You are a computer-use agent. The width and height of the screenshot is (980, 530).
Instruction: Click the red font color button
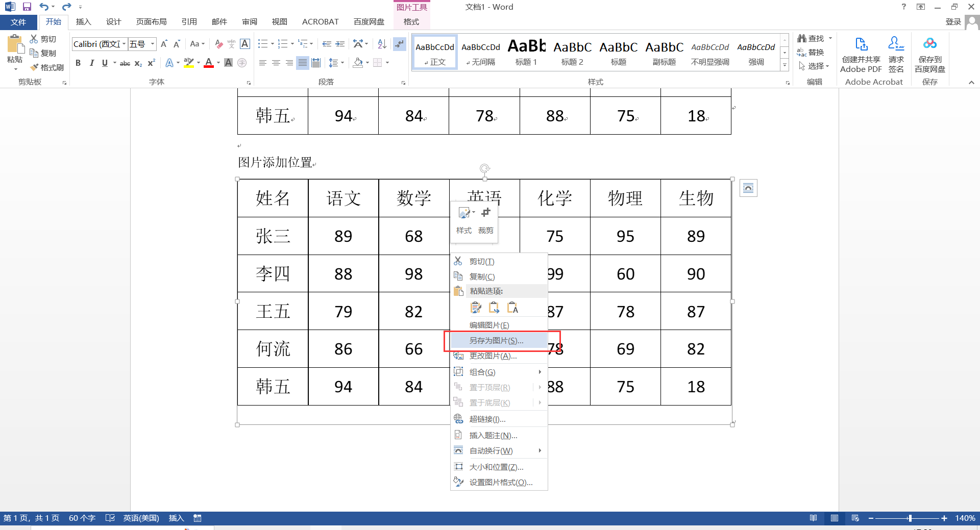pos(209,63)
